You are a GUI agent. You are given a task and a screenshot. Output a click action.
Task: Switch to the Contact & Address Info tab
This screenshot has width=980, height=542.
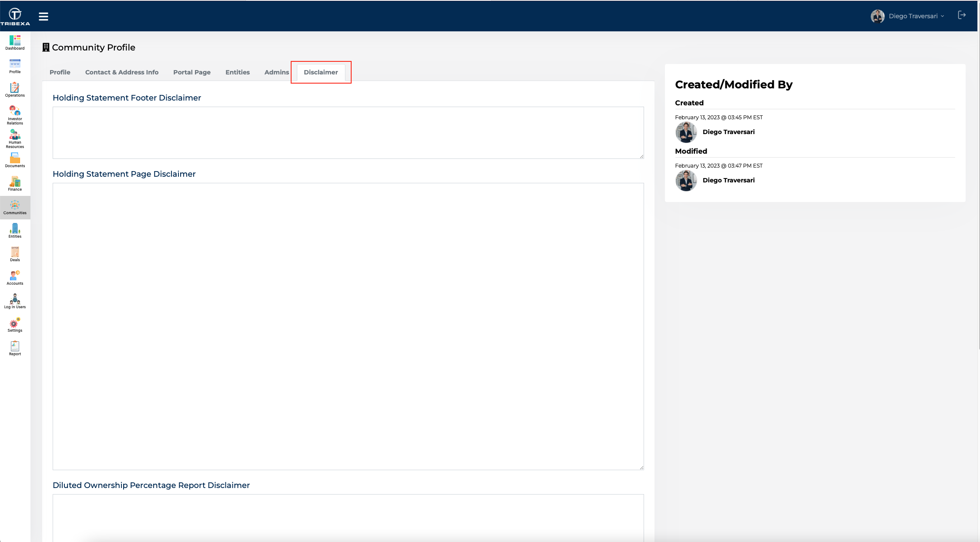coord(121,72)
